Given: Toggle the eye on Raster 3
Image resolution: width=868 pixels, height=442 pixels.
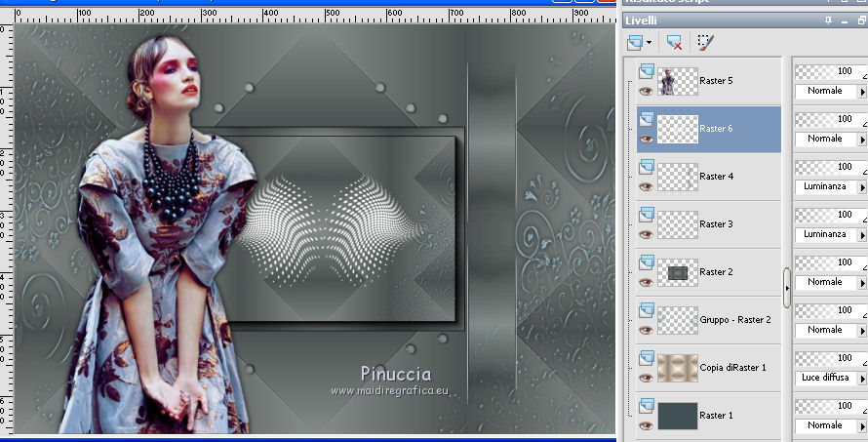Looking at the screenshot, I should (646, 234).
